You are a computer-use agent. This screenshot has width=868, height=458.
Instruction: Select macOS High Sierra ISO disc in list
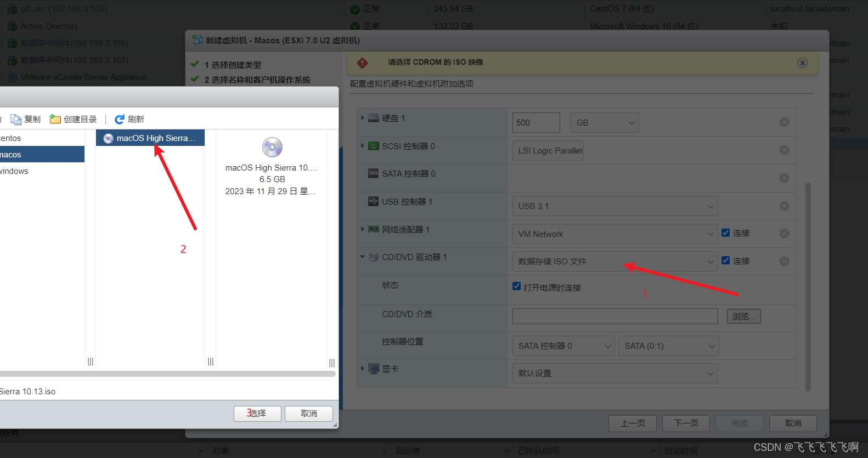click(150, 138)
